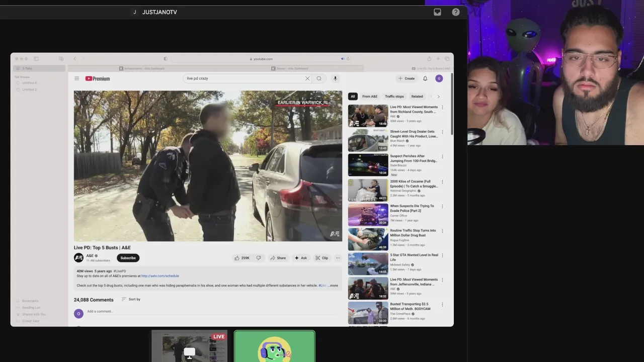Toggle Safari sidebar icon
The image size is (644, 362).
pyautogui.click(x=36, y=59)
